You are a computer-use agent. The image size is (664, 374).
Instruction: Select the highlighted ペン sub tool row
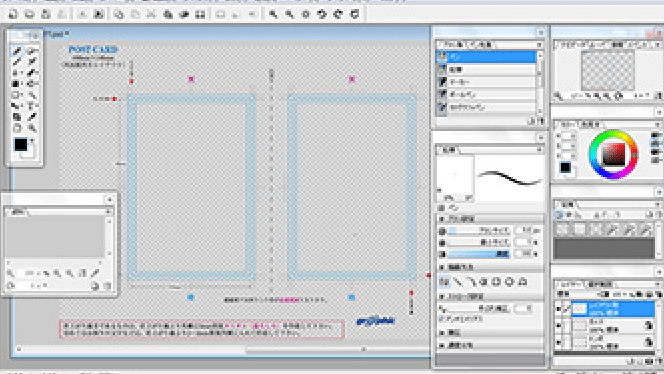click(486, 57)
